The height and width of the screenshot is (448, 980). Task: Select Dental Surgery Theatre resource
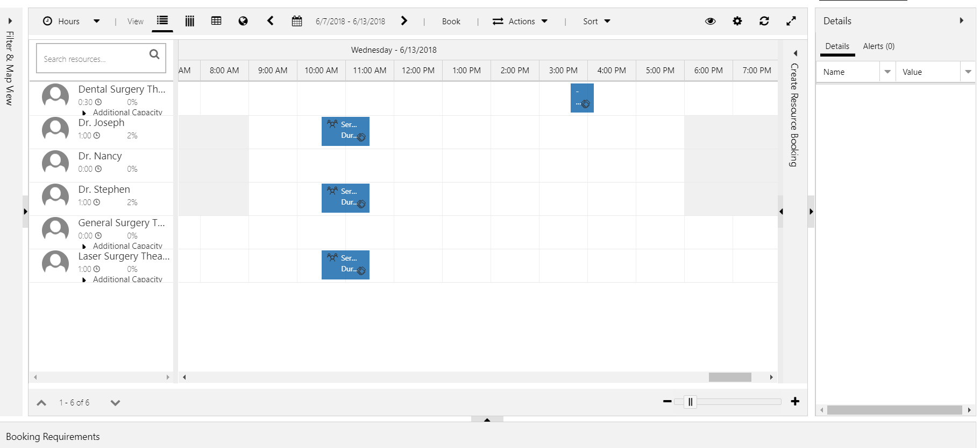coord(122,89)
